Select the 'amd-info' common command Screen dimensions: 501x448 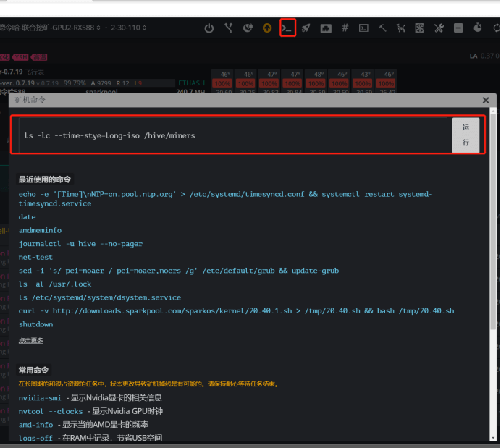[x=35, y=425]
